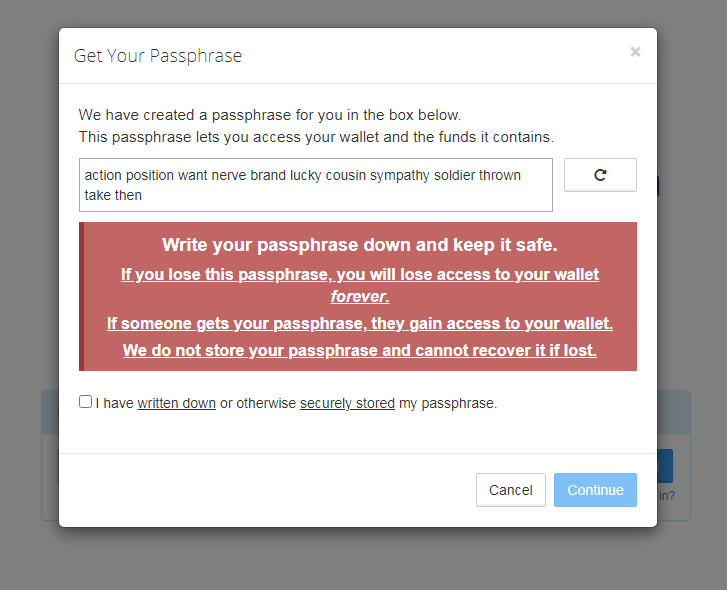Screen dimensions: 727x590
Task: Click the "If you lose this passphrase" warning line
Action: pos(360,274)
